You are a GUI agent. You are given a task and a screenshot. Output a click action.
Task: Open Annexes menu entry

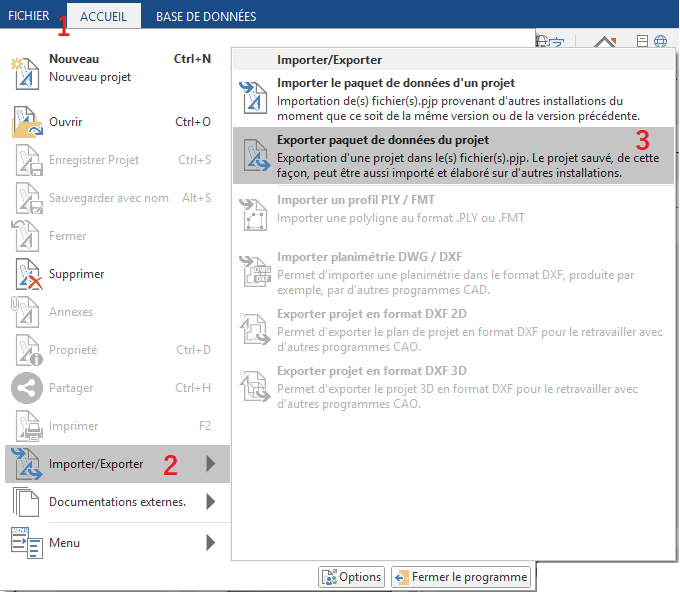coord(117,312)
